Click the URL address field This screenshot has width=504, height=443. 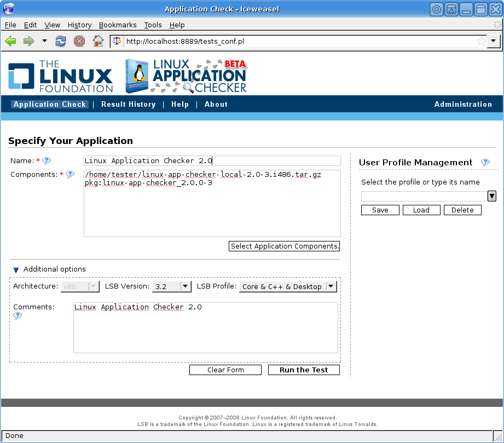click(x=300, y=41)
